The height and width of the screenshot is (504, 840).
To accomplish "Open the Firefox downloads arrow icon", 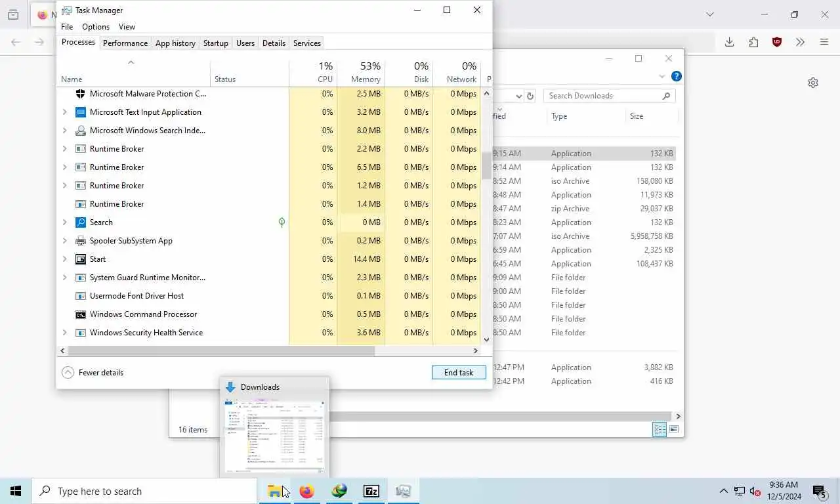I will (x=729, y=42).
